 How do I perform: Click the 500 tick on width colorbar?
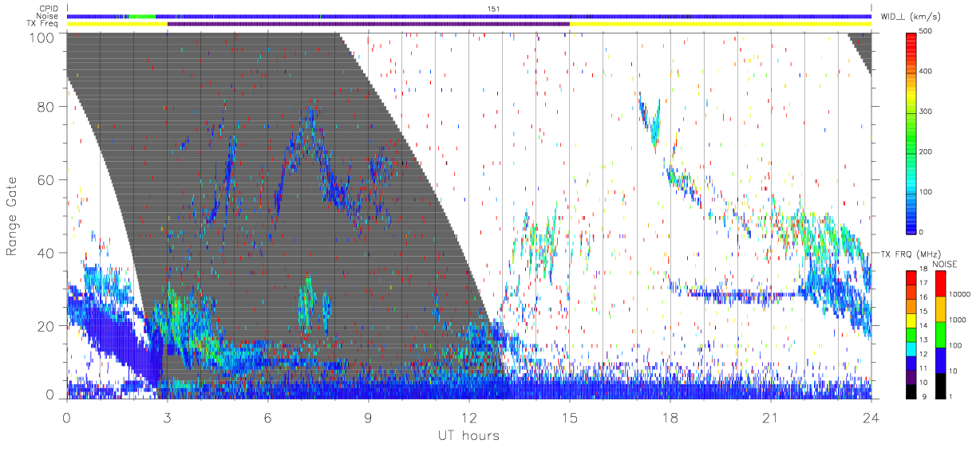[926, 31]
